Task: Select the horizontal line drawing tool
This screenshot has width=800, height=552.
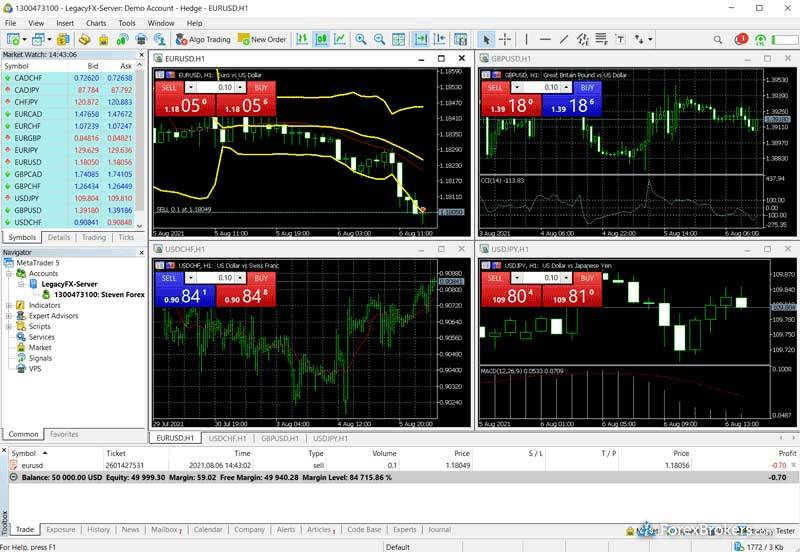Action: click(545, 39)
